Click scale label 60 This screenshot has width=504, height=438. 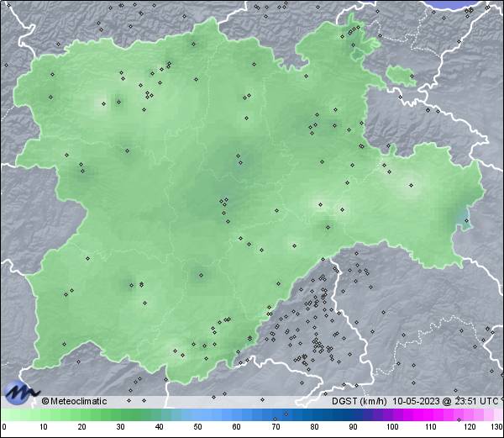coord(237,427)
